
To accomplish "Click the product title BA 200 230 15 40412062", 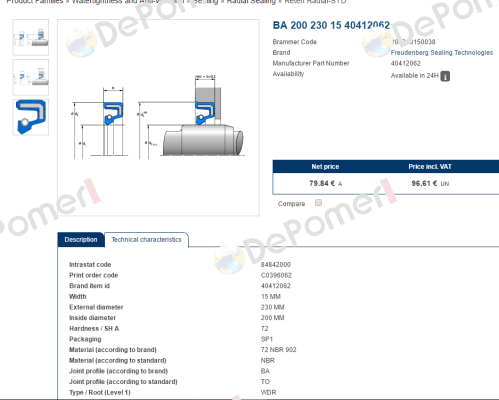I will [331, 25].
